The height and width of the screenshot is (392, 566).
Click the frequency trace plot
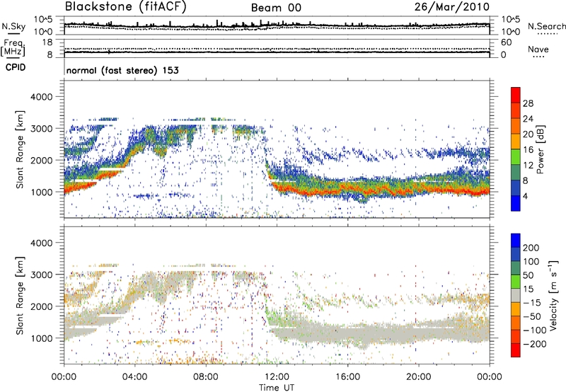pyautogui.click(x=277, y=47)
